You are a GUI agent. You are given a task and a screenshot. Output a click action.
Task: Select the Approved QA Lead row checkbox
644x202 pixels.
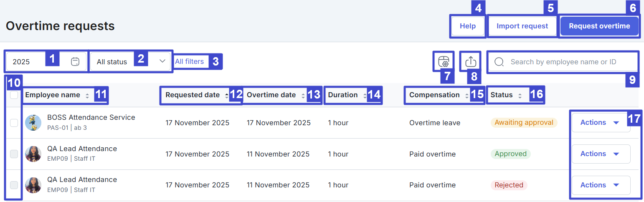point(14,154)
